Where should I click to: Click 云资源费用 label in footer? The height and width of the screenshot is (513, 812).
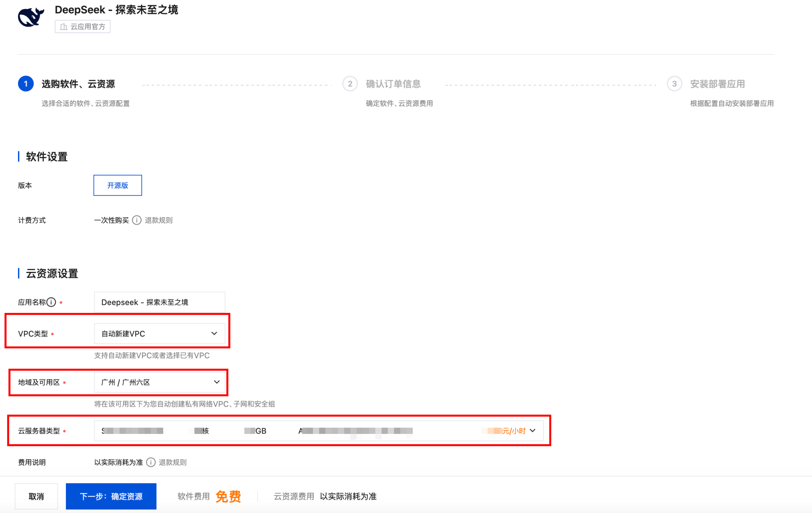(x=294, y=496)
